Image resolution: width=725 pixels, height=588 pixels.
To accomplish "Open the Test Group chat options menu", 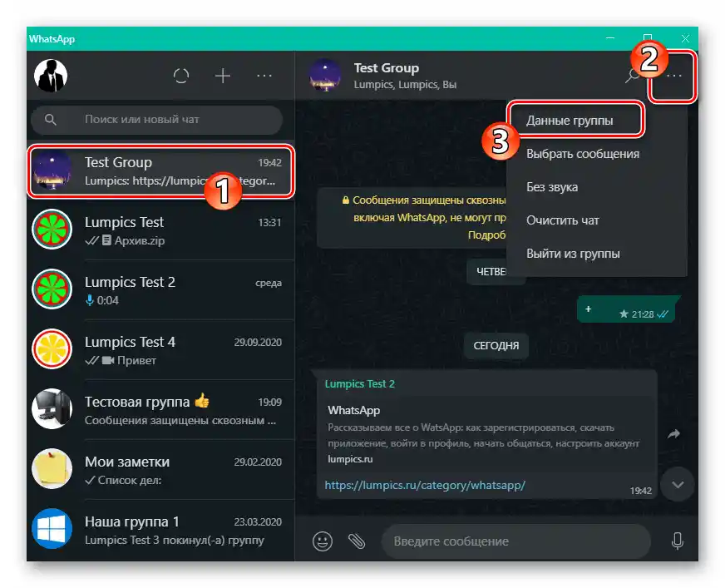I will (674, 76).
